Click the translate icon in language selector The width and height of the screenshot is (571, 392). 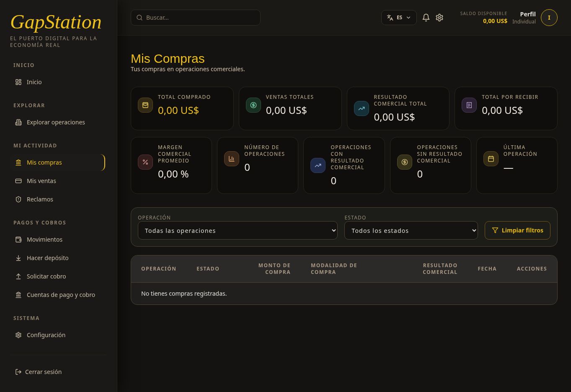pyautogui.click(x=390, y=18)
